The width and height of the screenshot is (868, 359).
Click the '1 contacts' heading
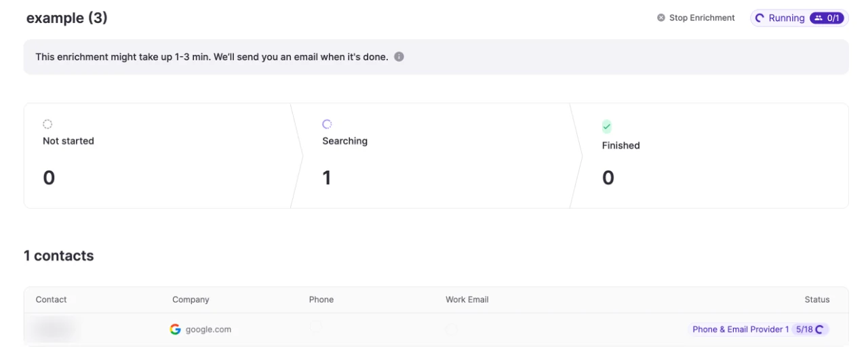click(59, 255)
